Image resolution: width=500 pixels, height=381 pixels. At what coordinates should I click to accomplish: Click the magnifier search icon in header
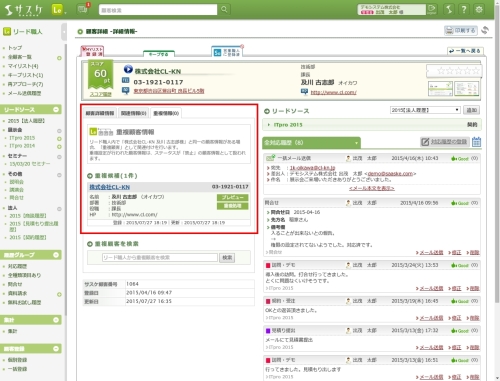(x=224, y=9)
